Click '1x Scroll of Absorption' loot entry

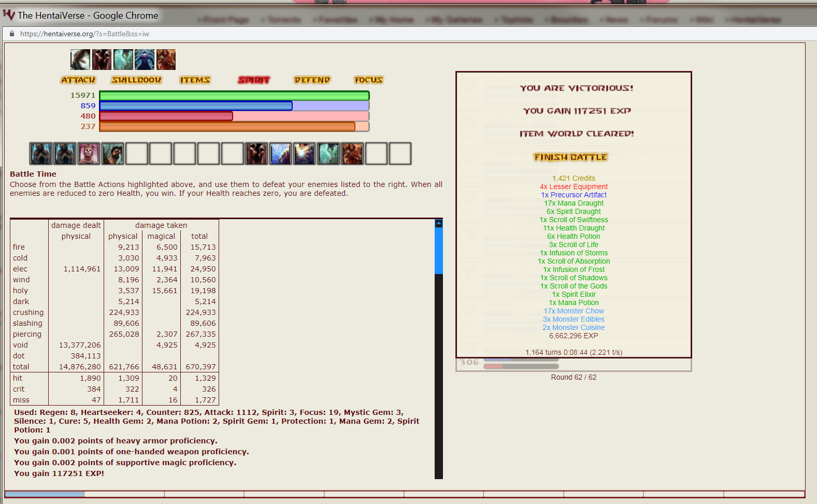point(574,261)
